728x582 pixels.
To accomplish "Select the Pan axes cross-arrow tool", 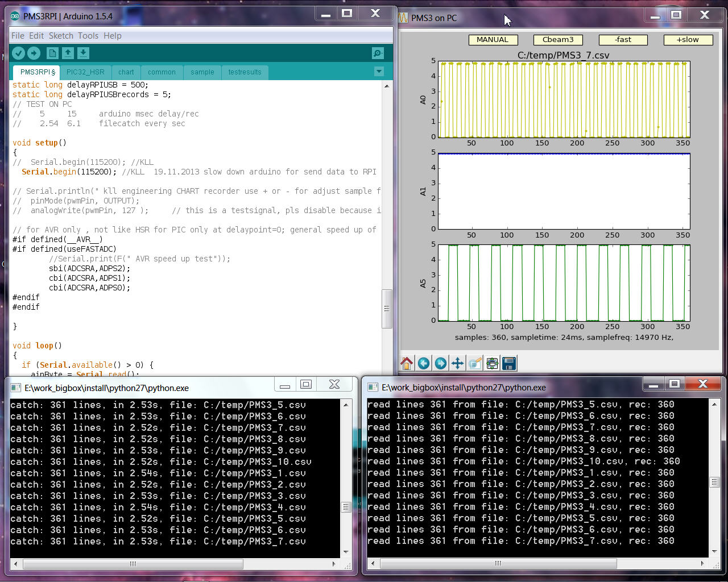I will pyautogui.click(x=457, y=363).
